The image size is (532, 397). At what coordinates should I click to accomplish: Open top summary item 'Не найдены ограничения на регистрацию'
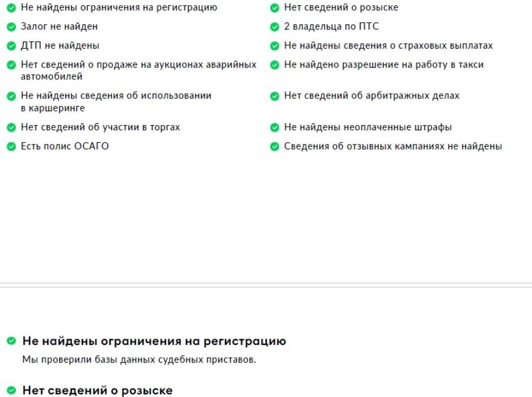(x=119, y=7)
